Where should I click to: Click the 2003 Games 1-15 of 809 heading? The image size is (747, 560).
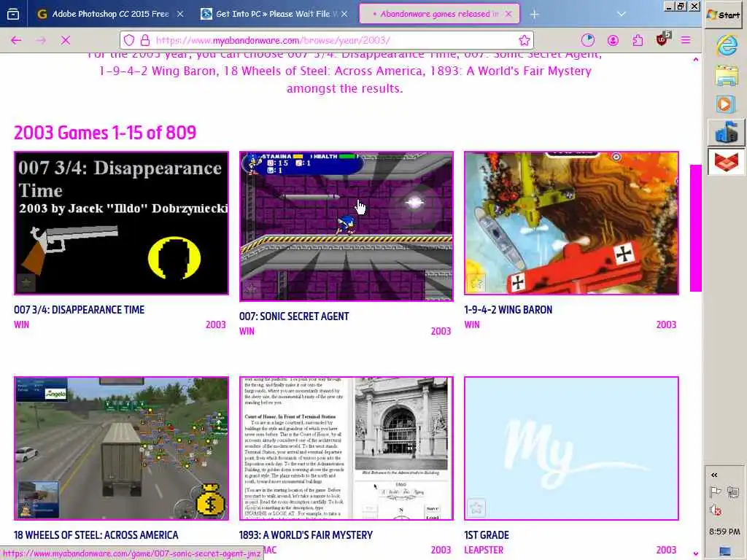[105, 133]
